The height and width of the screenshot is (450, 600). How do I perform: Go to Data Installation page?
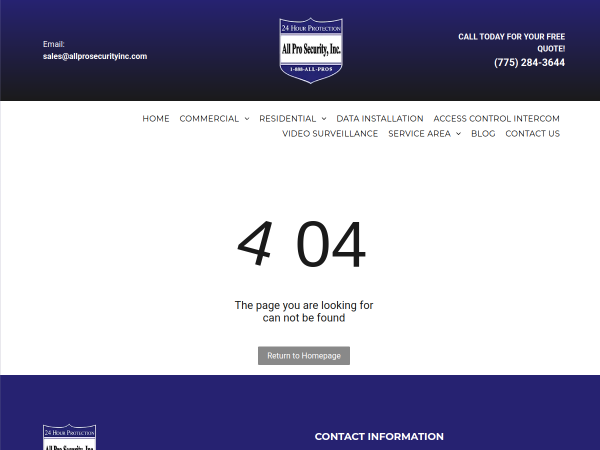click(380, 119)
